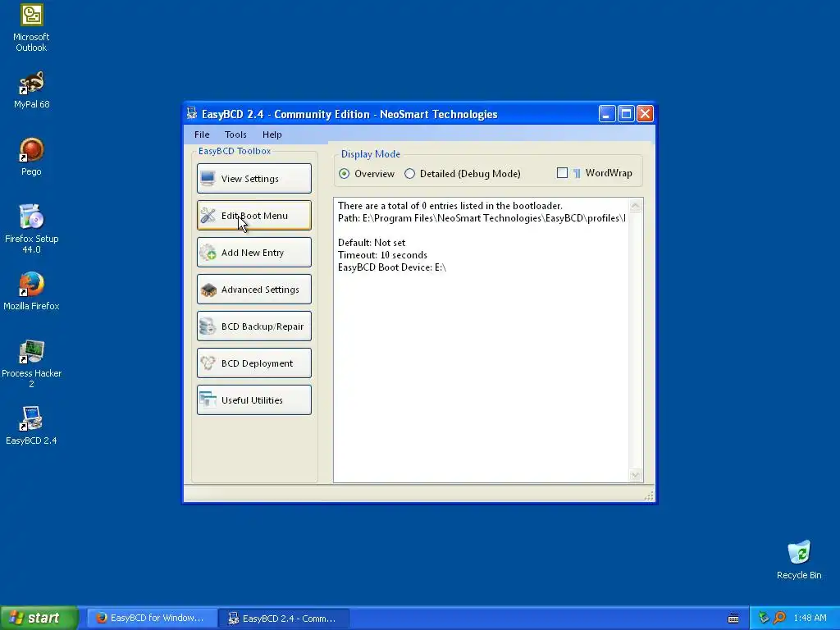
Task: Open the Tools menu
Action: click(x=235, y=135)
